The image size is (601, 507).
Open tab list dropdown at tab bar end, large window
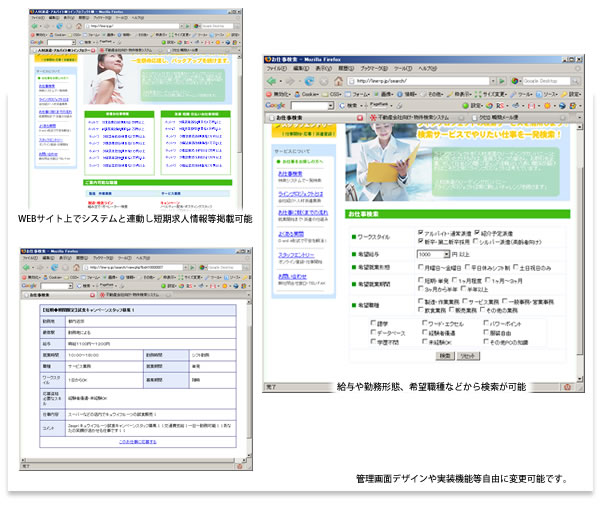579,117
